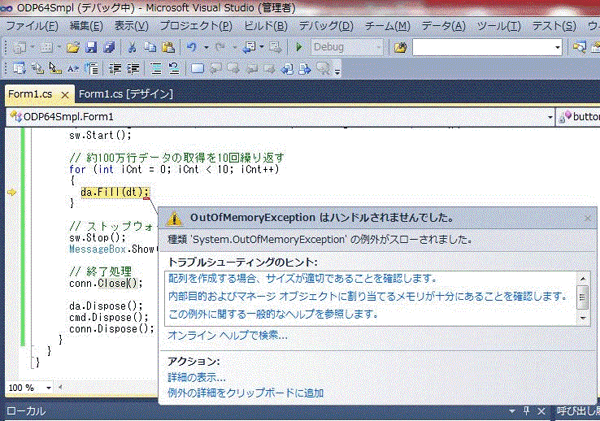The image size is (600, 421).
Task: Toggle the ローカル panel pin icon
Action: click(x=527, y=411)
